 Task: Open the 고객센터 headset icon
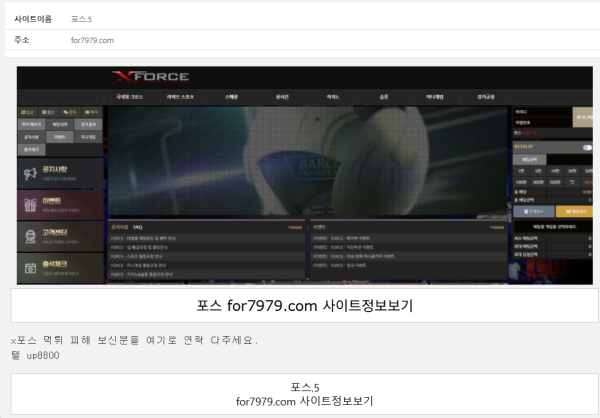point(30,236)
